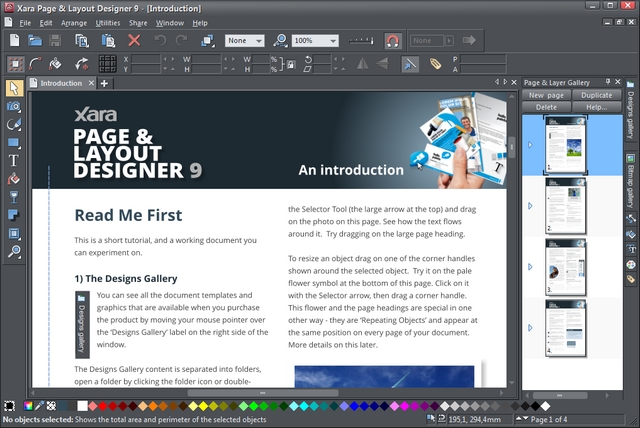Pin the Page & Layer Gallery panel

tap(608, 82)
